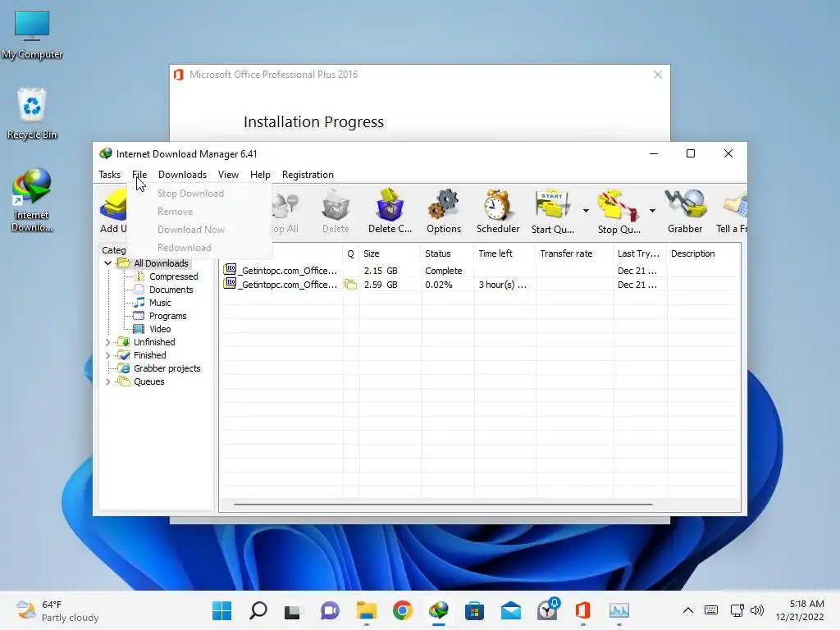Collapse the All Downloads tree node
The image size is (840, 630).
107,263
